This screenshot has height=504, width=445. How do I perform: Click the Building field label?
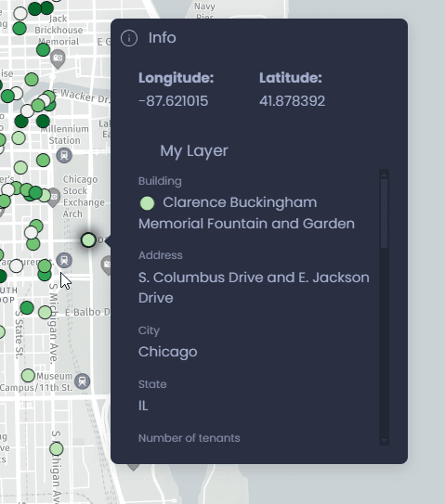click(x=160, y=181)
